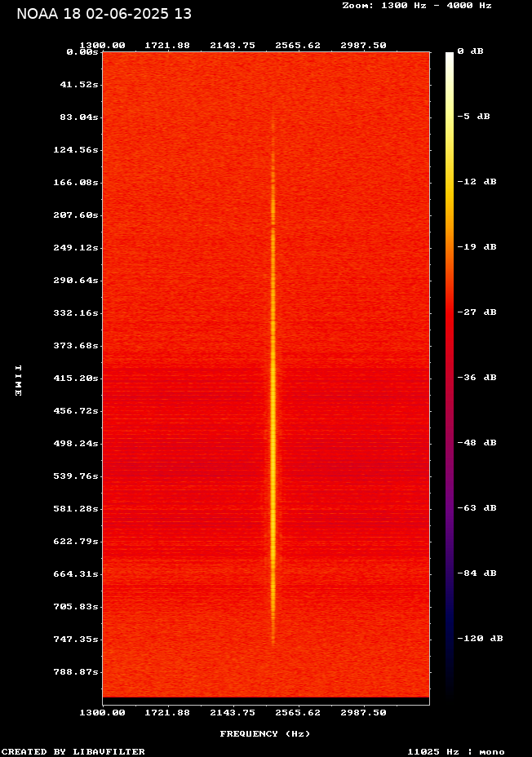Click the time label 207.60s
The height and width of the screenshot is (757, 532).
[76, 215]
